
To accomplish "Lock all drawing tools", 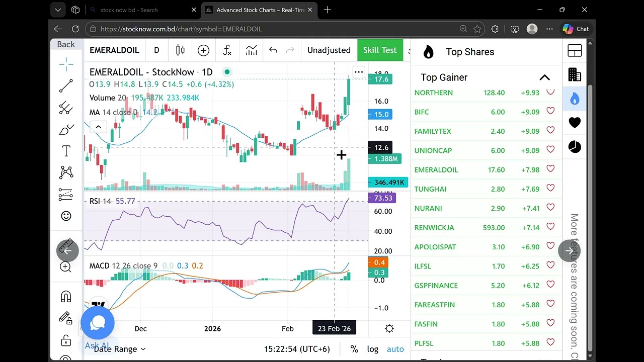I will pyautogui.click(x=66, y=341).
